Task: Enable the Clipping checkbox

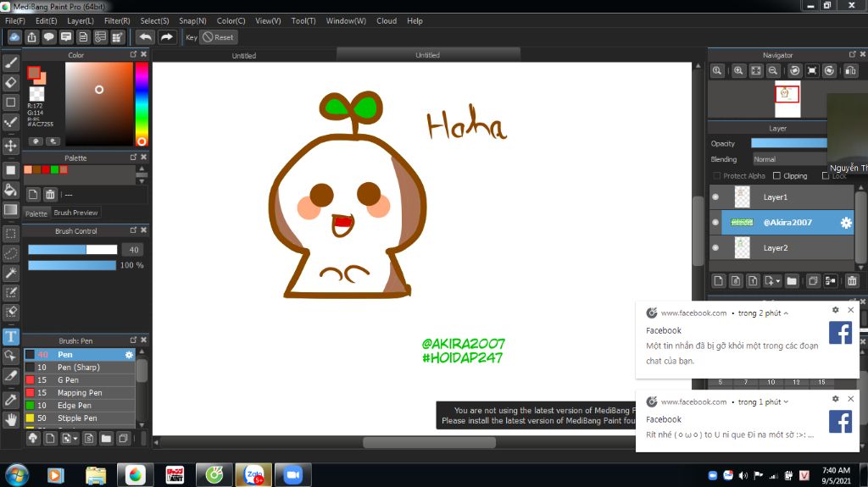Action: [776, 176]
